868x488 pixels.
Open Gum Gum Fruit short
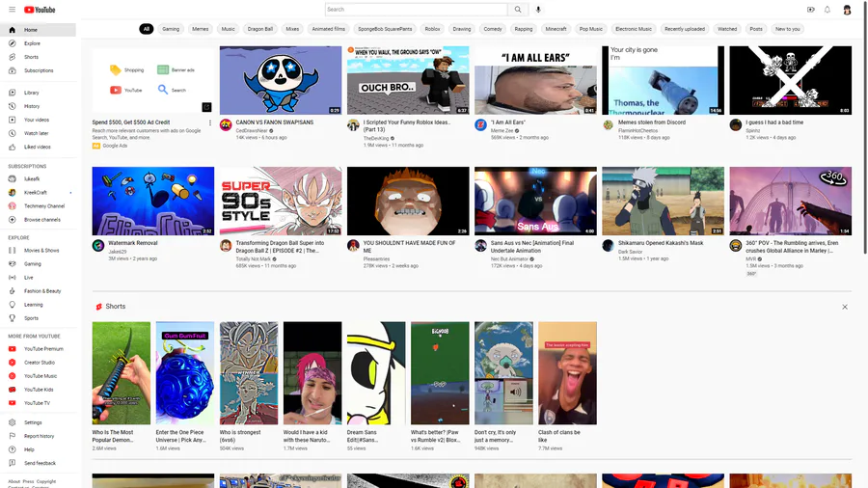click(185, 373)
